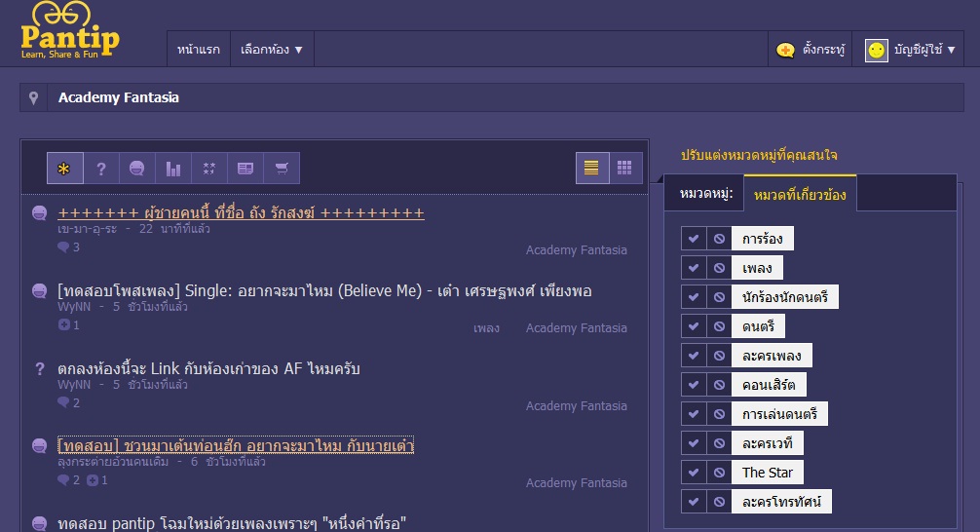This screenshot has width=980, height=532.
Task: Check the ละครโทรทัศน์ category checkmark
Action: (x=694, y=502)
